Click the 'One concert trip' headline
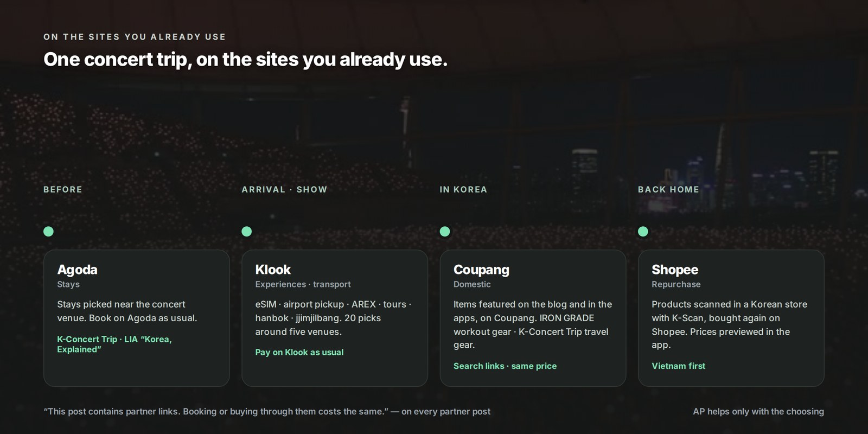 245,60
